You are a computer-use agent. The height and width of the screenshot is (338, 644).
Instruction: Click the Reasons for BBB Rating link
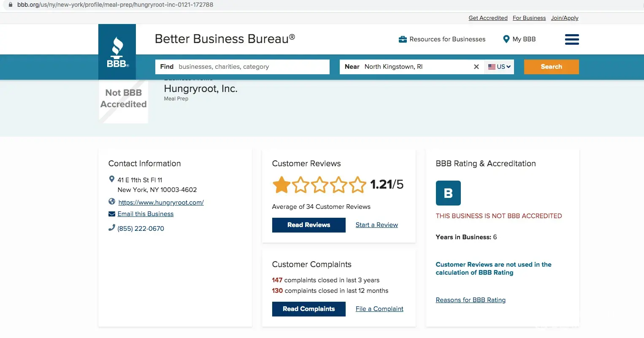click(470, 300)
